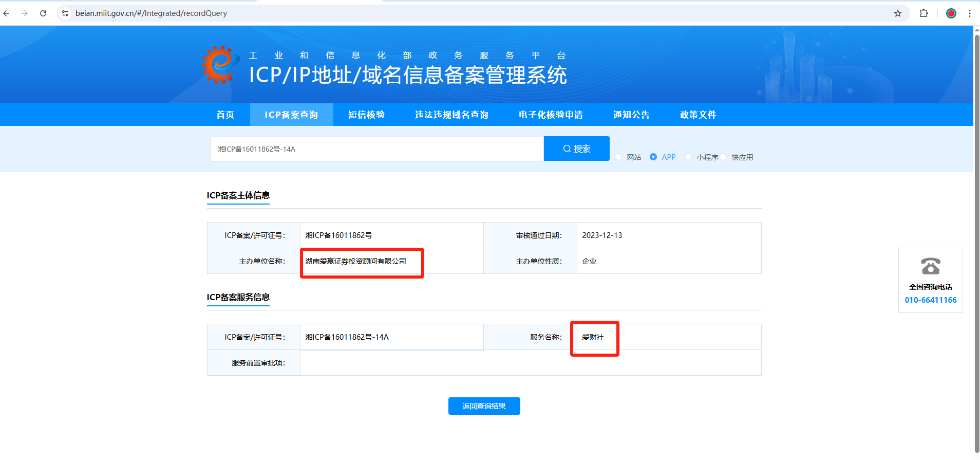Go to the 首页 nav tab
This screenshot has height=460, width=980.
pyautogui.click(x=225, y=115)
